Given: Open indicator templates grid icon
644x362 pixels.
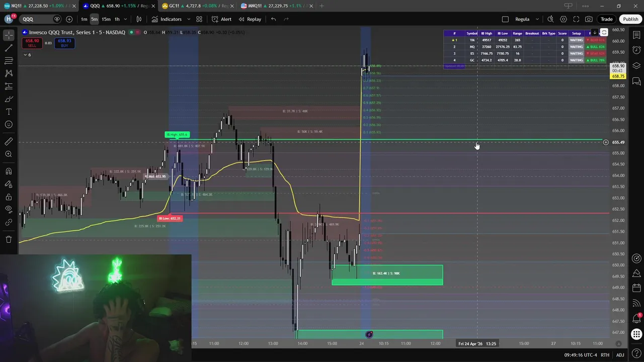Looking at the screenshot, I should click(199, 19).
